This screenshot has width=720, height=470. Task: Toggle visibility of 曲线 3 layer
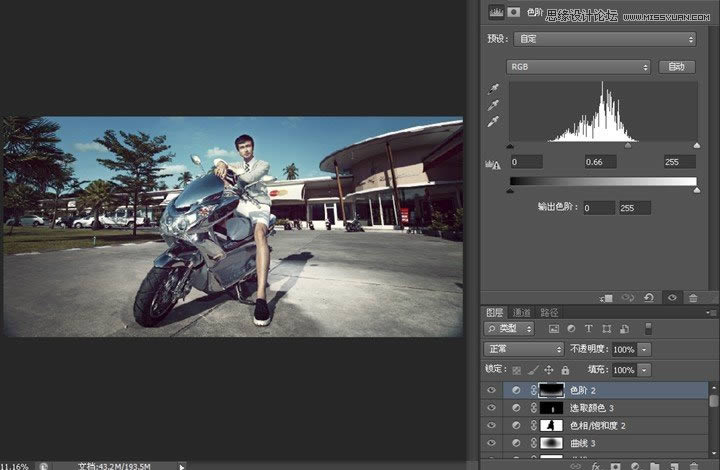[491, 442]
